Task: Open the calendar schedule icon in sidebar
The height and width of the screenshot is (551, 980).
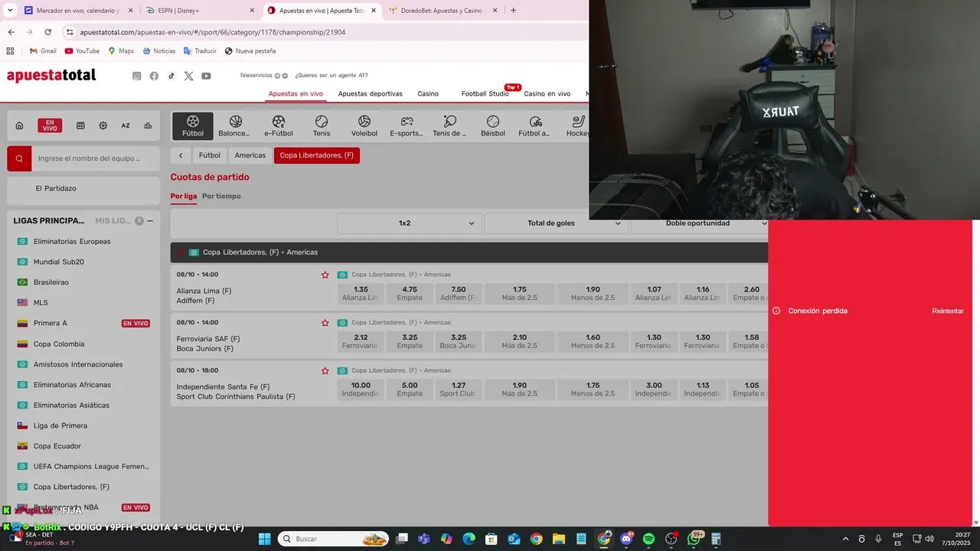Action: (80, 126)
